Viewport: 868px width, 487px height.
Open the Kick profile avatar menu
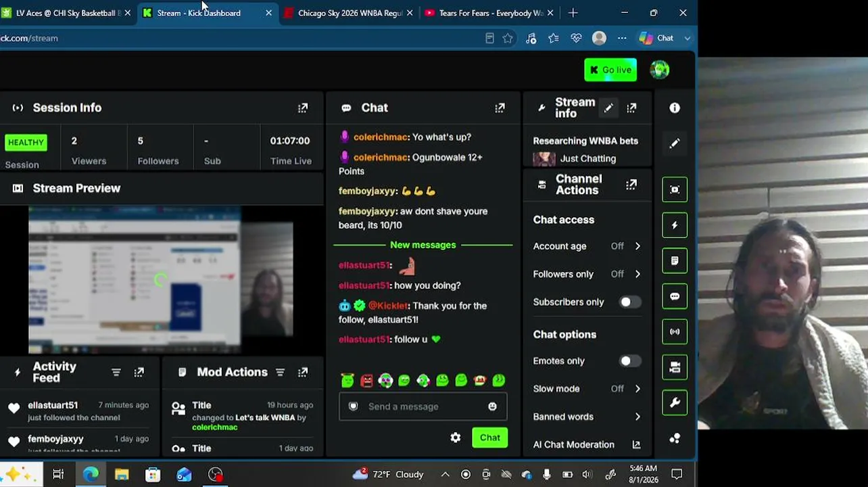point(660,70)
